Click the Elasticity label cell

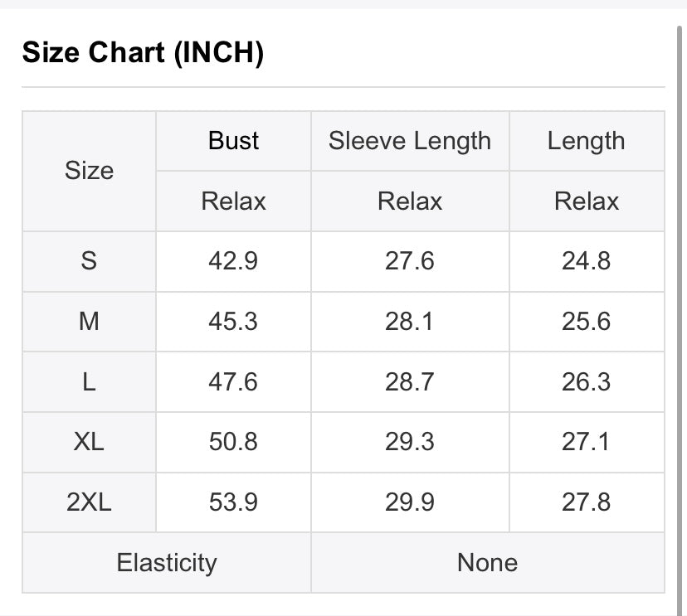[x=167, y=563]
